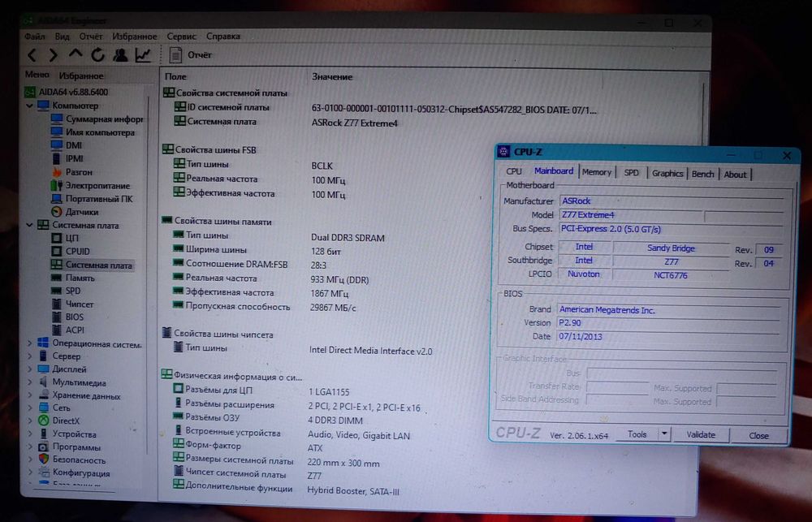
Task: Select the Форм-фактор row
Action: click(248, 447)
